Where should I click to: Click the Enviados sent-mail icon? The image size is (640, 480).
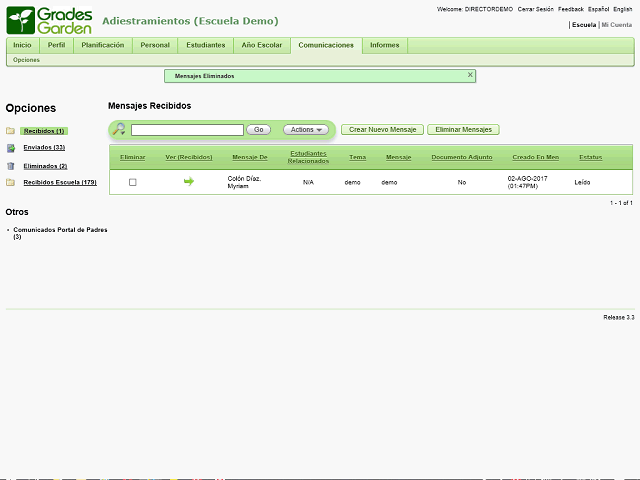(x=10, y=148)
